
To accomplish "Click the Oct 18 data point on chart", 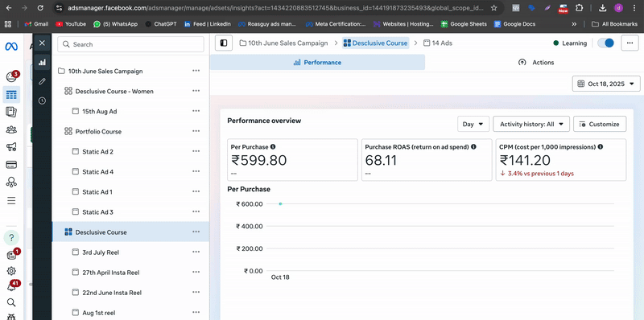I will (280, 204).
